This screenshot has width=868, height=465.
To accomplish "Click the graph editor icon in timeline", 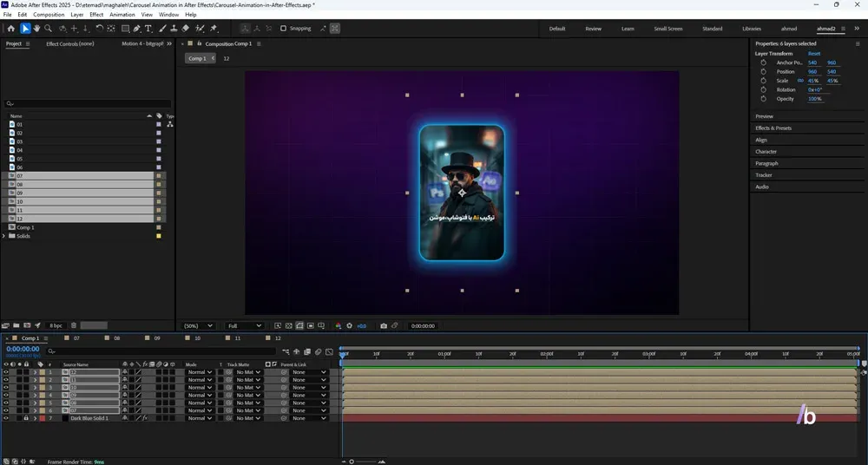I will (x=329, y=351).
